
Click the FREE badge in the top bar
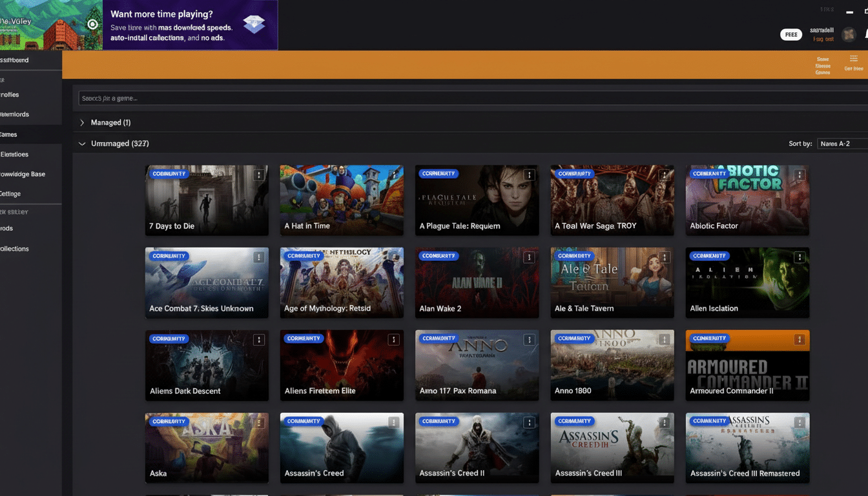[791, 34]
